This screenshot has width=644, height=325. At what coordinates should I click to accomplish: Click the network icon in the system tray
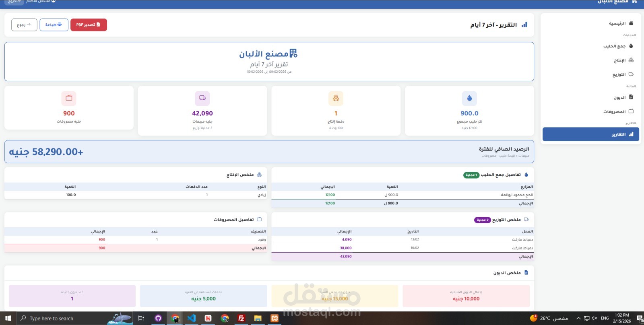[x=586, y=318]
